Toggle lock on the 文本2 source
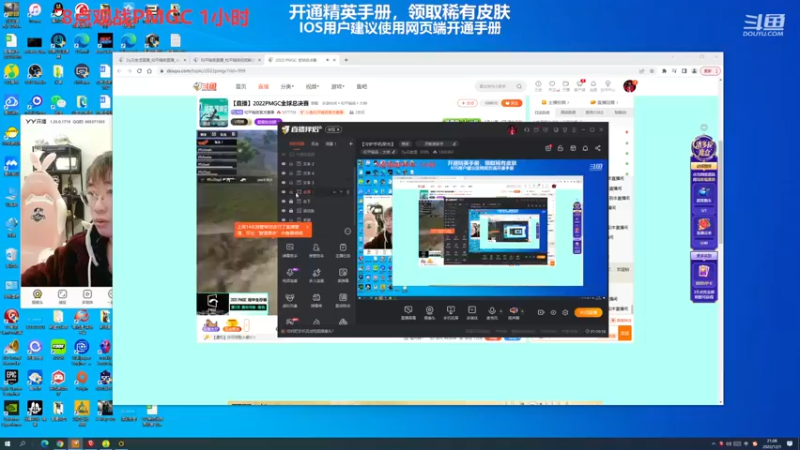This screenshot has width=800, height=450. (x=291, y=164)
